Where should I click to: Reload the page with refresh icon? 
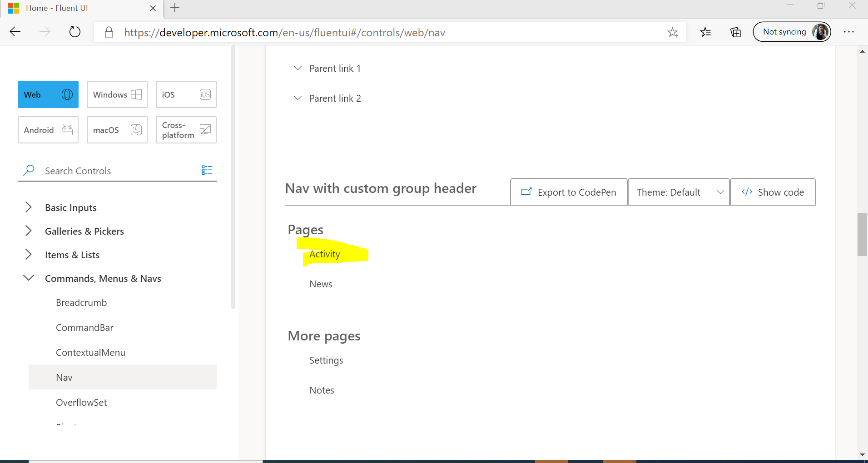pos(74,32)
